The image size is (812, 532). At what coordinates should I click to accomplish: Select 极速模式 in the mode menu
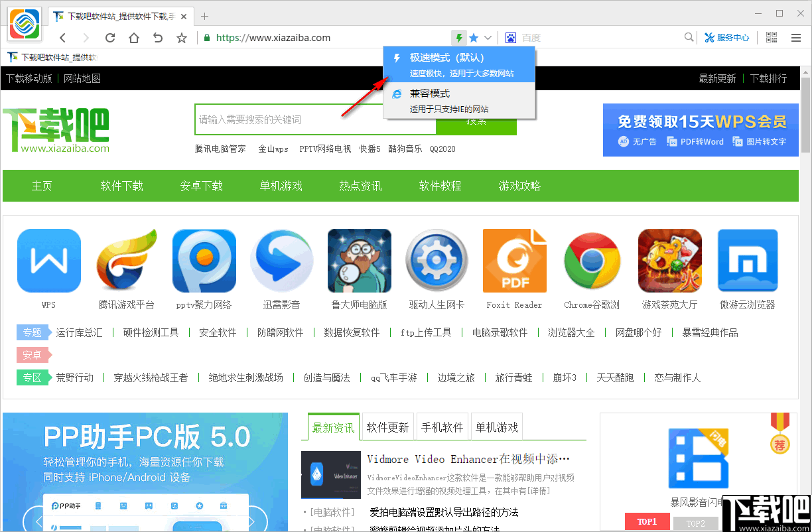tap(459, 63)
